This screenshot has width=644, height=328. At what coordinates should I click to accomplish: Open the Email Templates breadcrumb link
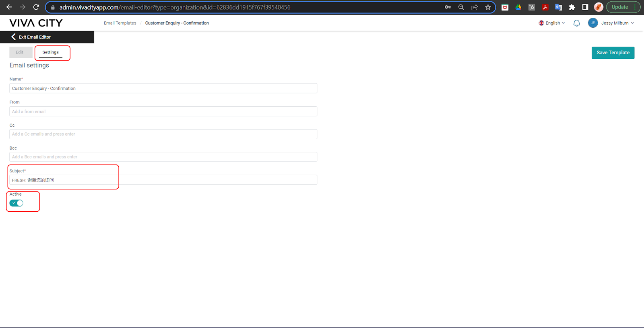[x=120, y=23]
